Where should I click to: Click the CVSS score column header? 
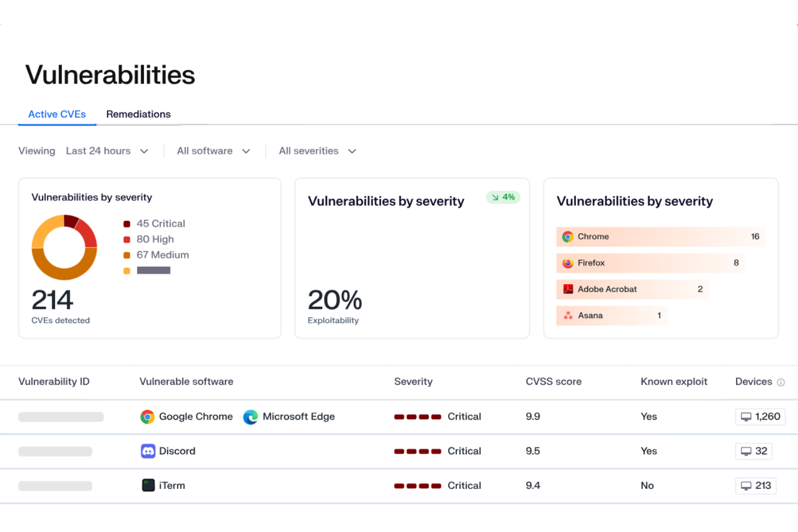click(x=553, y=382)
